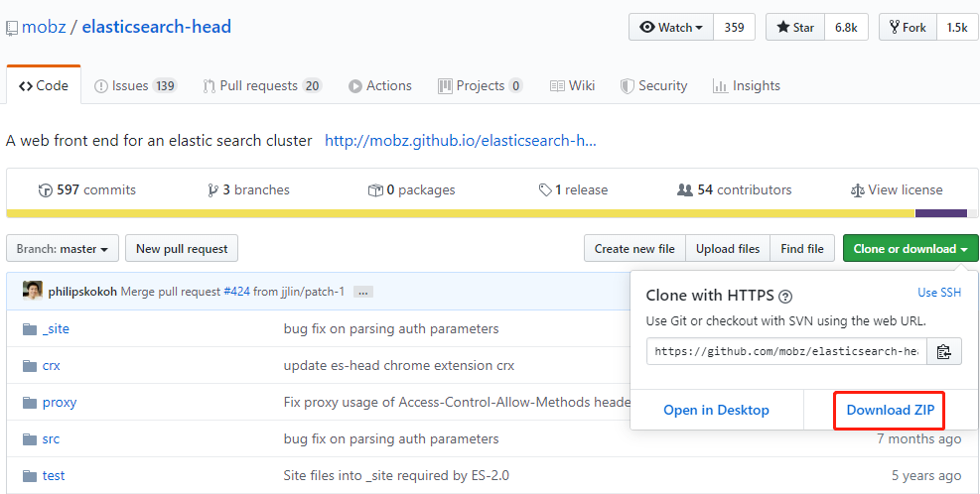Viewport: 980px width, 494px height.
Task: Open the Watch dropdown
Action: tap(671, 28)
